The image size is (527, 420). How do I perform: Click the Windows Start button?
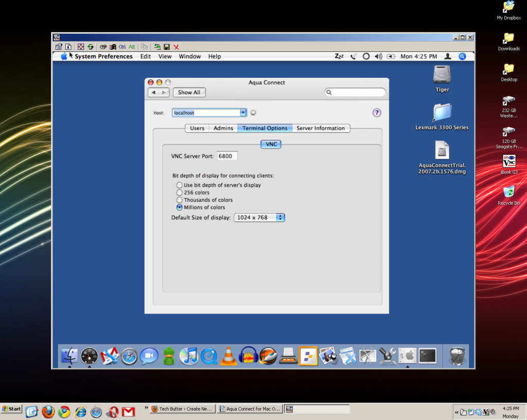point(11,409)
